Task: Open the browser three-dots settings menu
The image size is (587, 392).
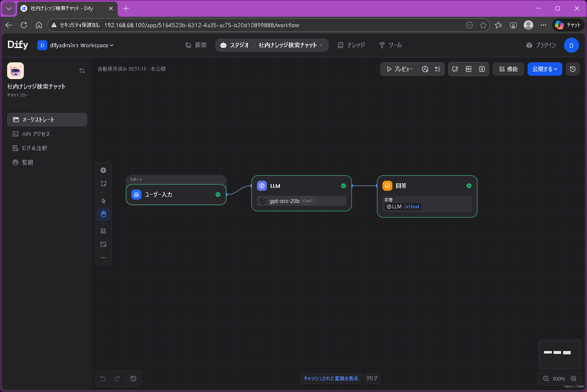Action: point(543,25)
